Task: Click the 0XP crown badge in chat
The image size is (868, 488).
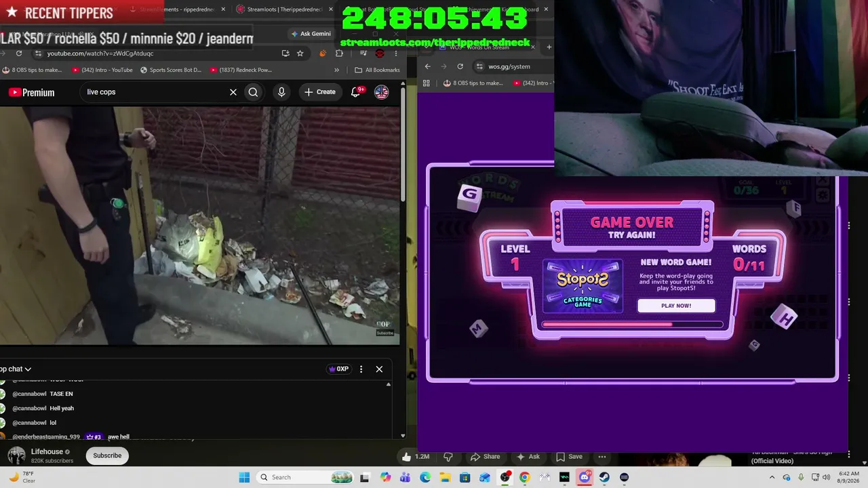Action: coord(338,369)
